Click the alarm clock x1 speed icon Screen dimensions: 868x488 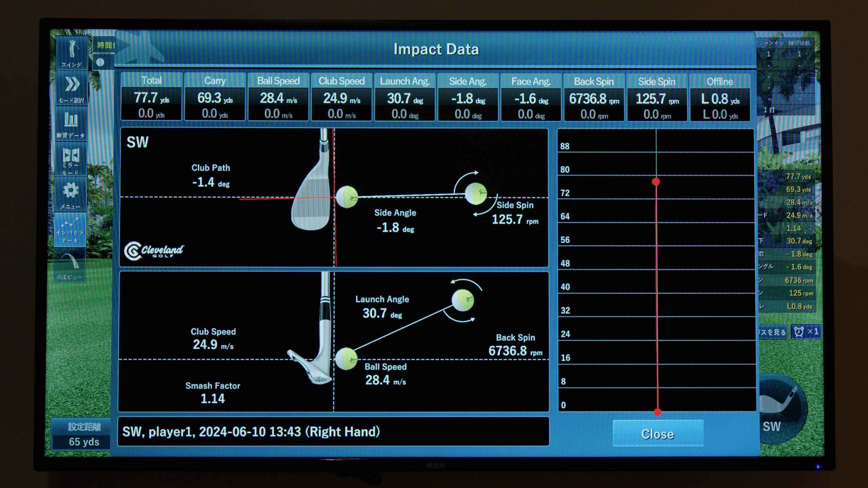pyautogui.click(x=806, y=331)
